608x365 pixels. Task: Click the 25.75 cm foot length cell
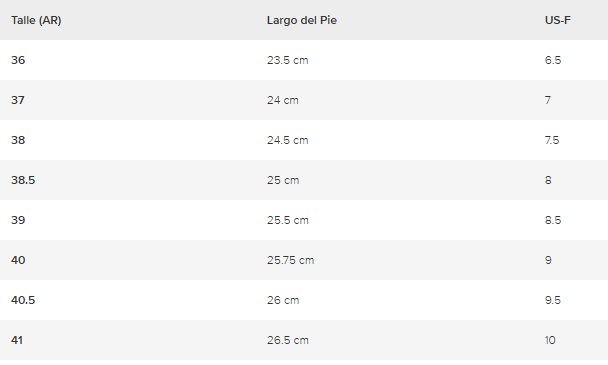[290, 260]
